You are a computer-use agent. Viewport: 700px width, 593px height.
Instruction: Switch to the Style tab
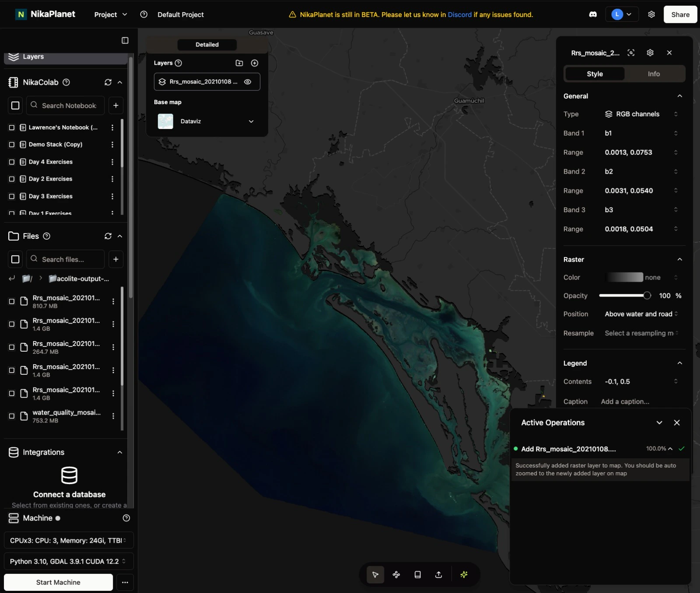coord(595,74)
